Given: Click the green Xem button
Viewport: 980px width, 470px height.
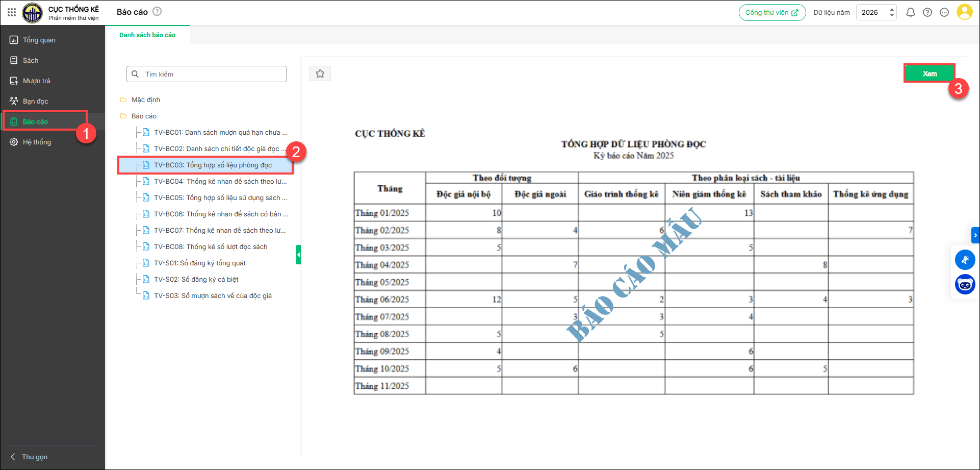Looking at the screenshot, I should (929, 73).
